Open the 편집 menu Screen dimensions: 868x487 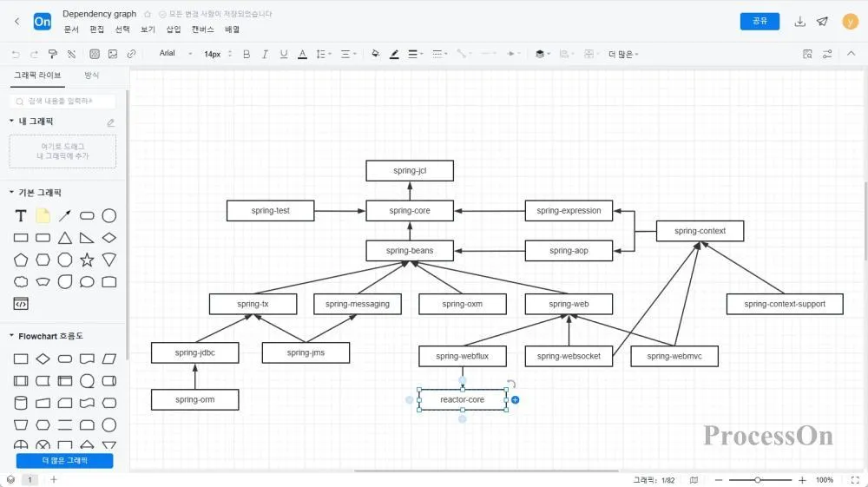coord(97,30)
